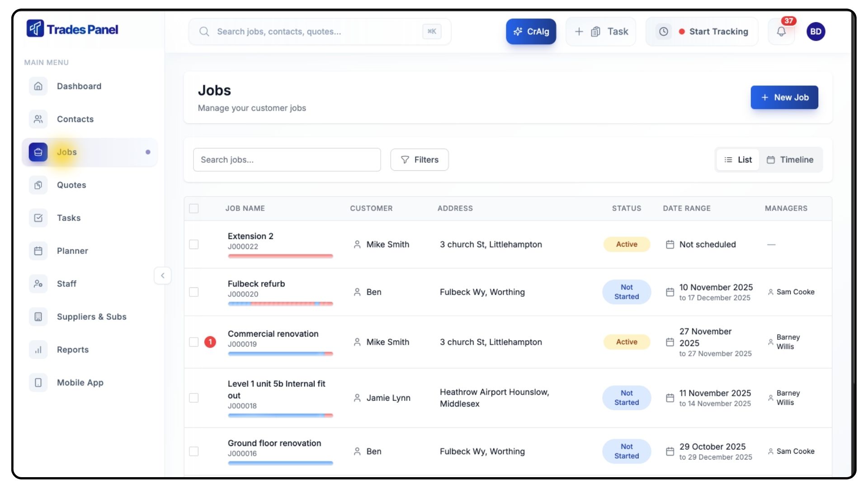Open the Mobile App phone icon

point(38,383)
